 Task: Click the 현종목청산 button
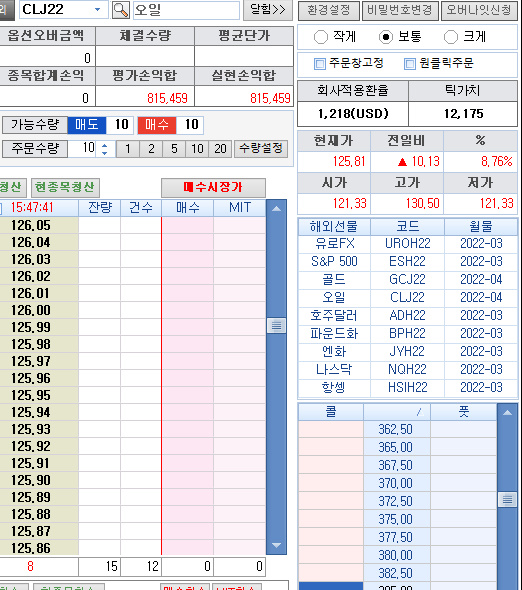[65, 187]
